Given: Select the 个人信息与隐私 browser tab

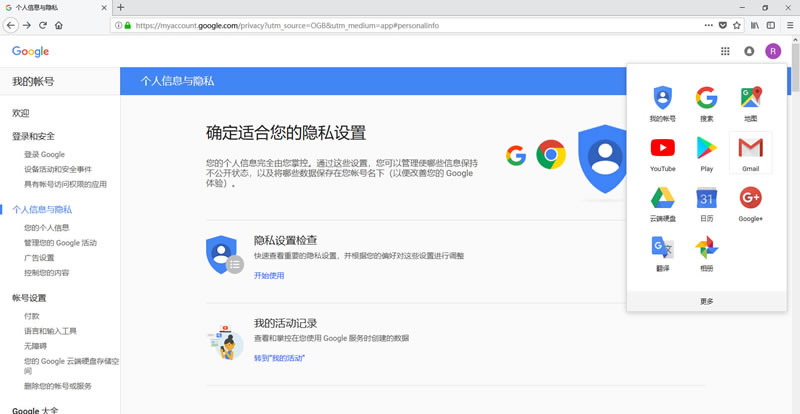Looking at the screenshot, I should tap(55, 8).
